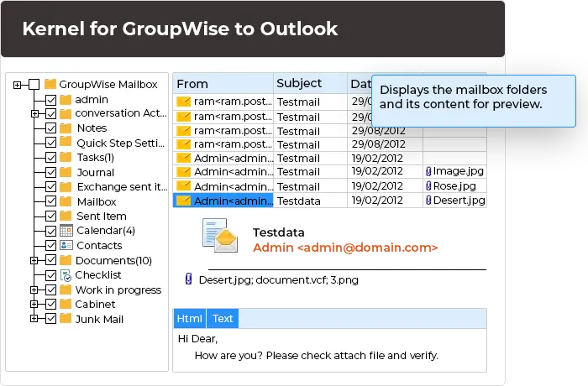This screenshot has width=588, height=386.
Task: Uncheck the Contacts checkbox
Action: click(x=51, y=246)
